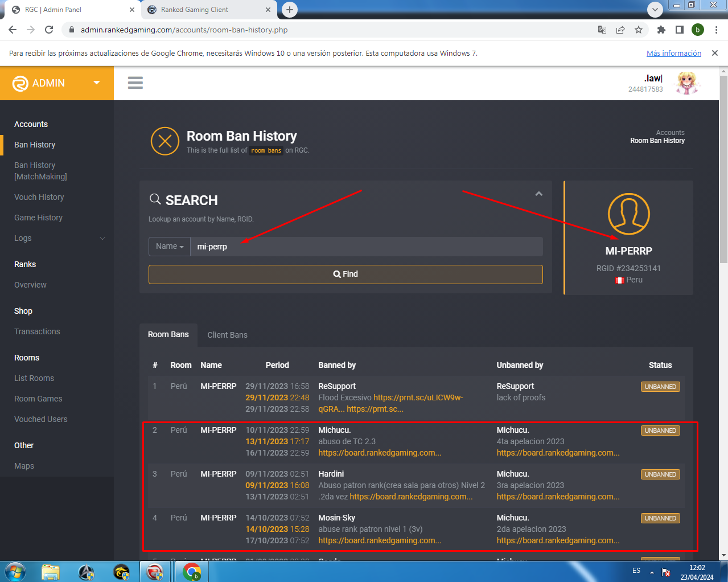The height and width of the screenshot is (582, 728).
Task: Select the Room Bans tab
Action: pyautogui.click(x=168, y=335)
